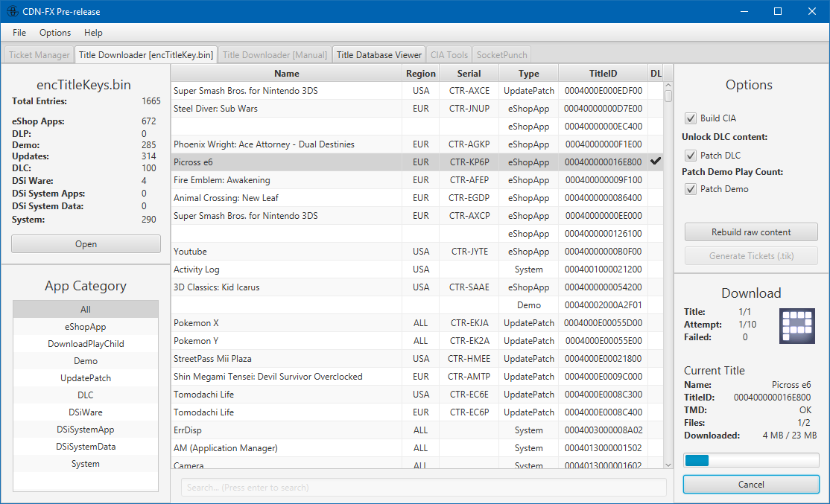Select the ErrDisp row
Screen dimensions: 830x504
pos(417,430)
